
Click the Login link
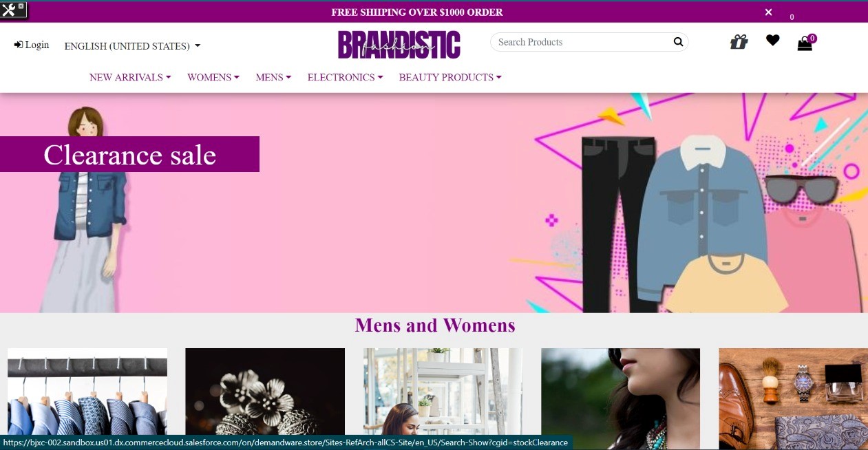pyautogui.click(x=32, y=45)
